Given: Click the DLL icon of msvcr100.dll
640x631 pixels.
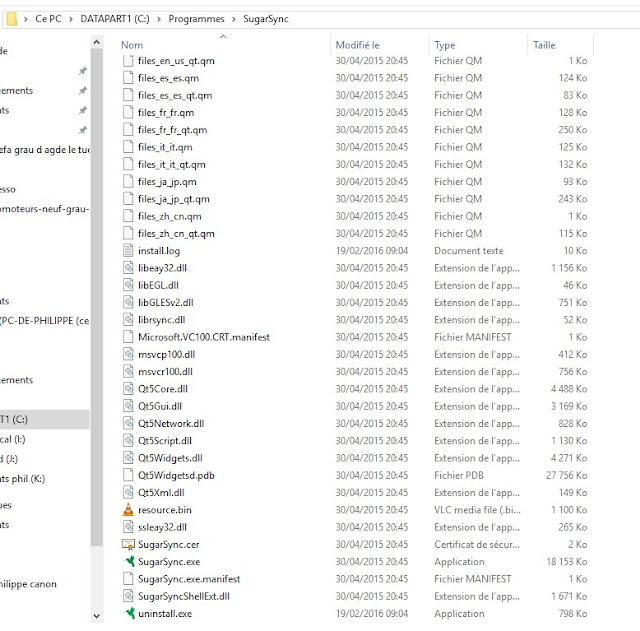Looking at the screenshot, I should point(128,371).
